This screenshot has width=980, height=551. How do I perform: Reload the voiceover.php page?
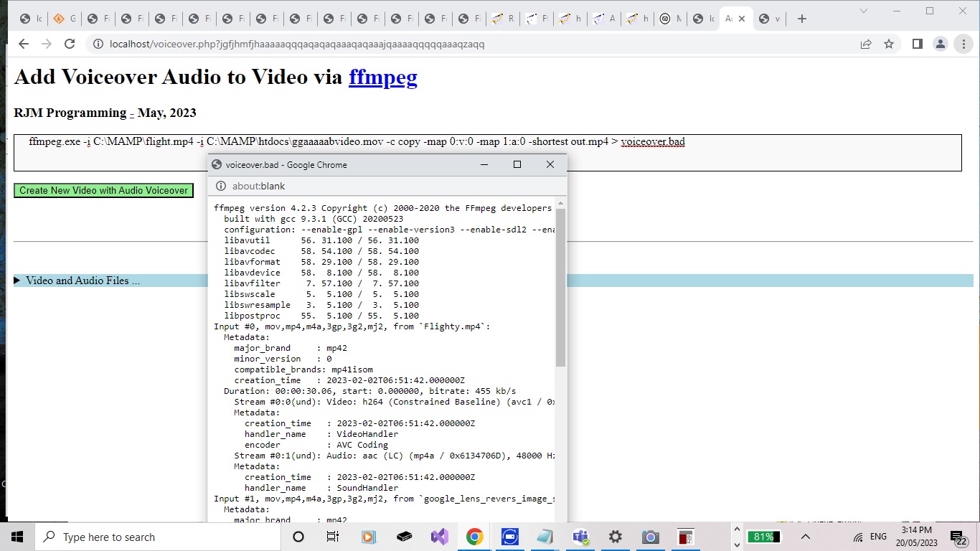tap(70, 44)
